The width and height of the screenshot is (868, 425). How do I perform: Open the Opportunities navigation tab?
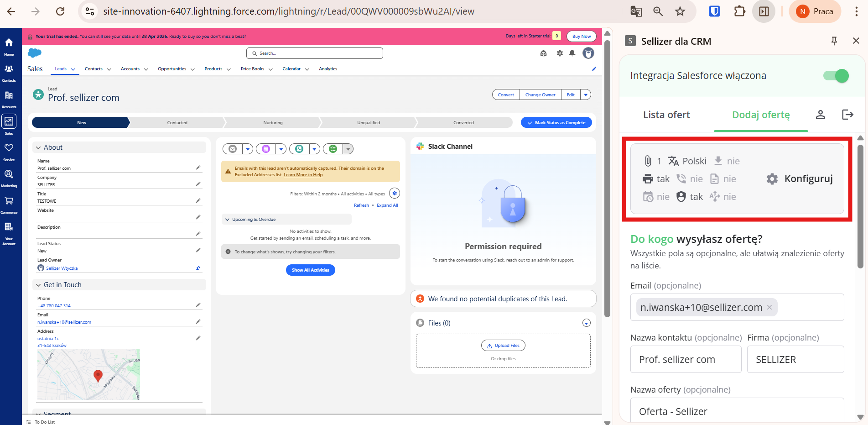coord(172,69)
